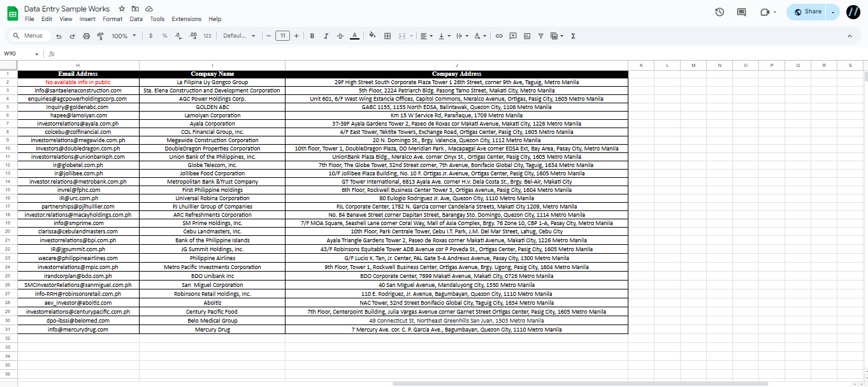
Task: Open Share quick options arrow
Action: click(x=833, y=11)
